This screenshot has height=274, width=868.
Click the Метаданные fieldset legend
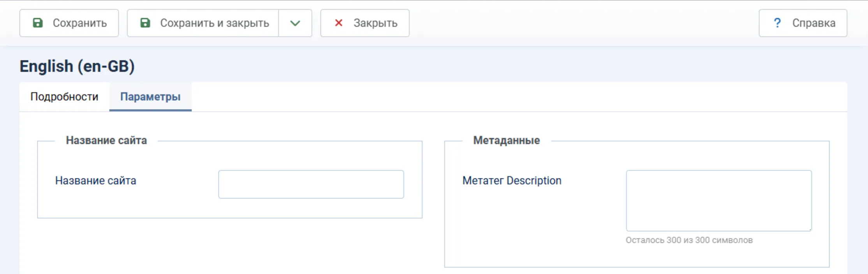[x=506, y=140]
